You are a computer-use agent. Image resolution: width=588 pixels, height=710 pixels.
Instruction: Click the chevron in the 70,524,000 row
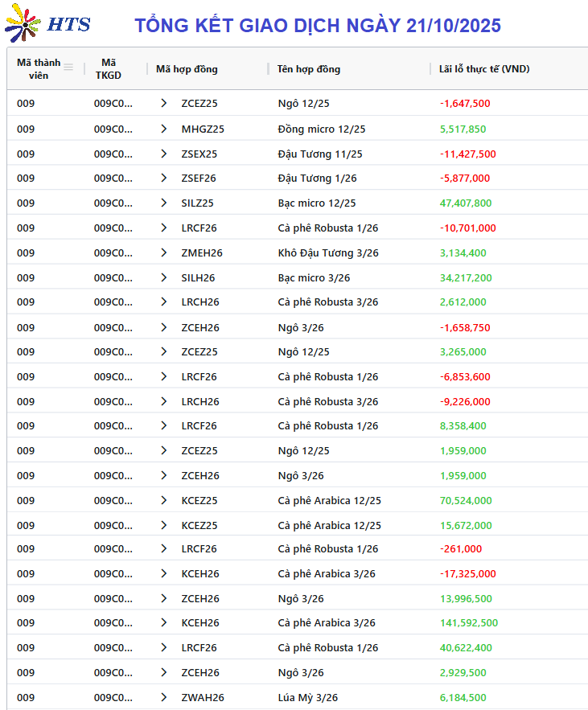pyautogui.click(x=164, y=500)
